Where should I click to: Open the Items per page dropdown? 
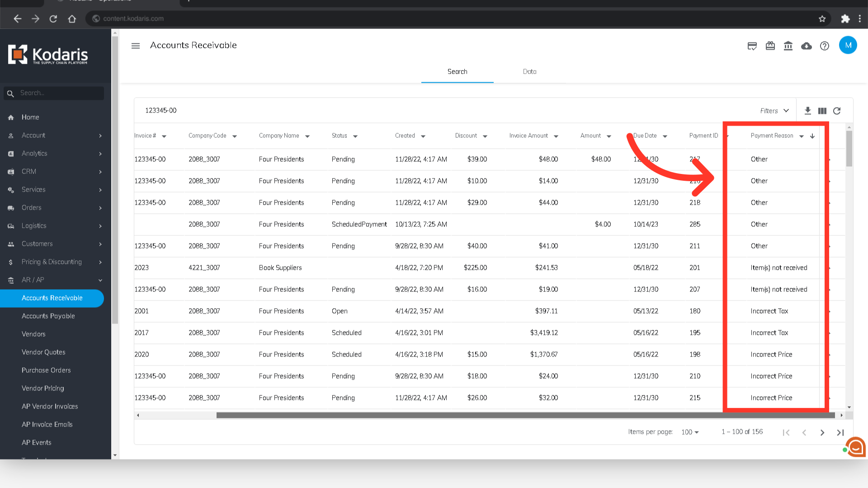click(690, 432)
